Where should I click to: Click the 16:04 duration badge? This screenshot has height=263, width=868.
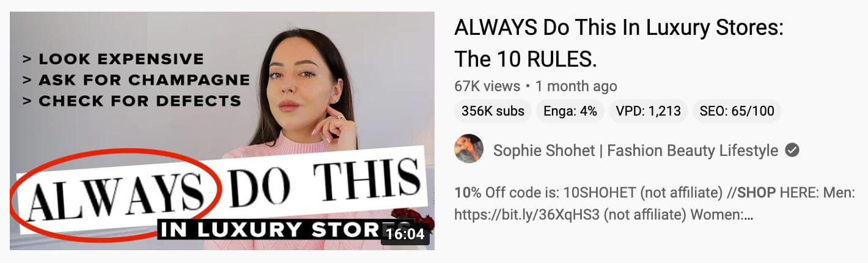point(405,234)
